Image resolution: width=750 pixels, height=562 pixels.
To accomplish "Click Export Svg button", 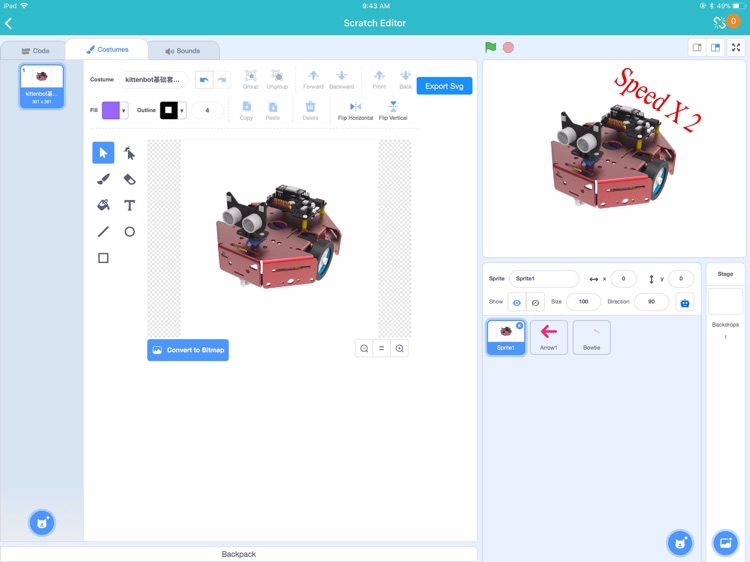I will click(444, 86).
